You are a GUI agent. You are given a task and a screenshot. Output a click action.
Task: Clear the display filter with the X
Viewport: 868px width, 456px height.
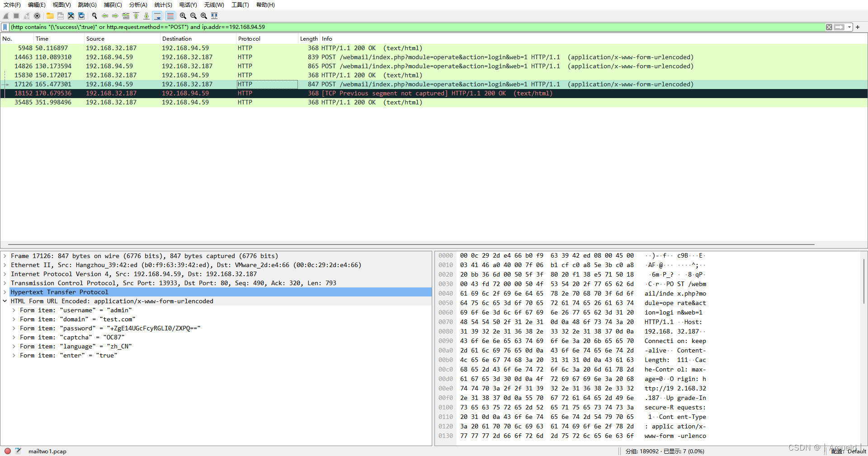(x=829, y=27)
